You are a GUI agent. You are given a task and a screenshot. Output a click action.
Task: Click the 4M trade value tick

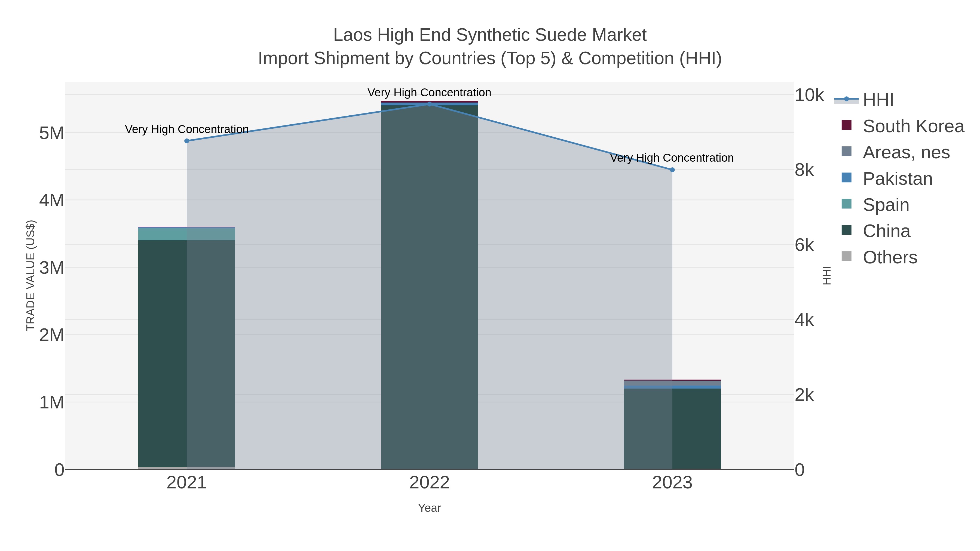(x=52, y=200)
